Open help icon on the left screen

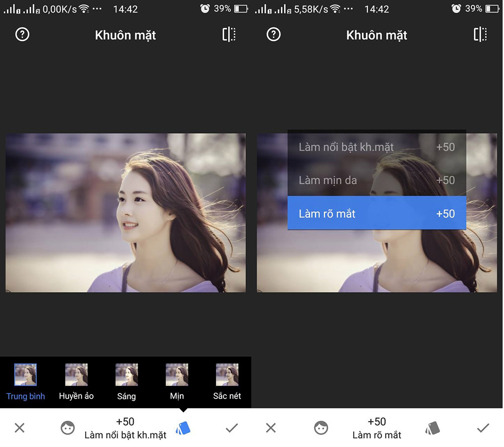pyautogui.click(x=23, y=35)
